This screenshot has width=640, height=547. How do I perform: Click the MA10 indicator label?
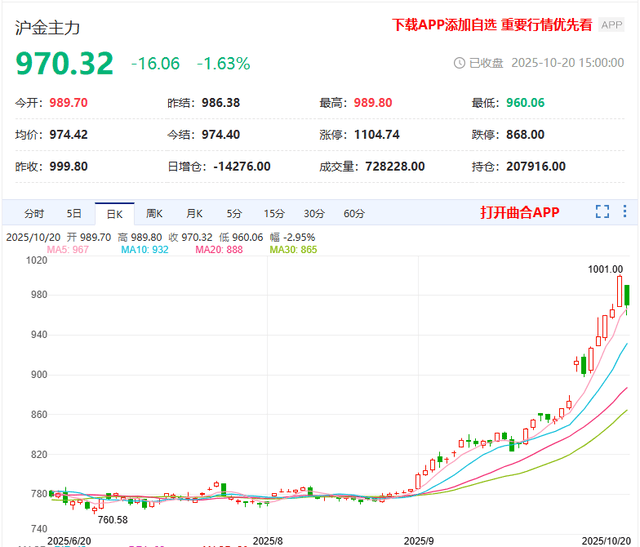[x=142, y=249]
